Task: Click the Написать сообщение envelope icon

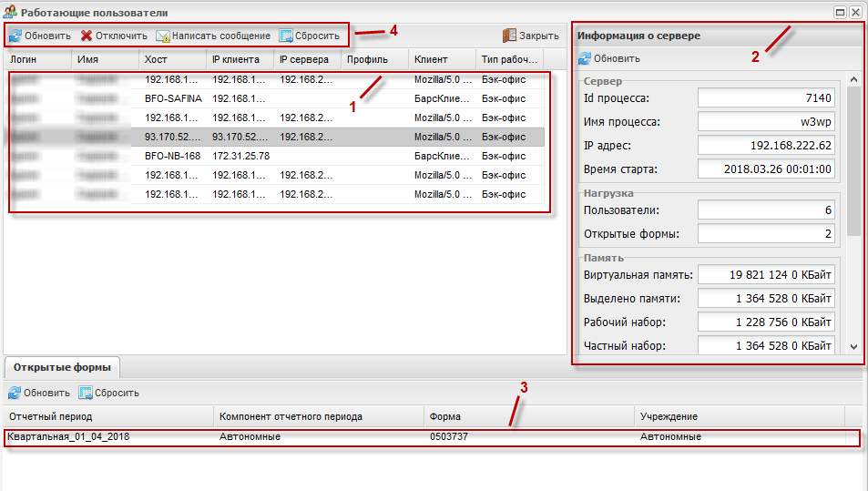Action: pos(163,36)
